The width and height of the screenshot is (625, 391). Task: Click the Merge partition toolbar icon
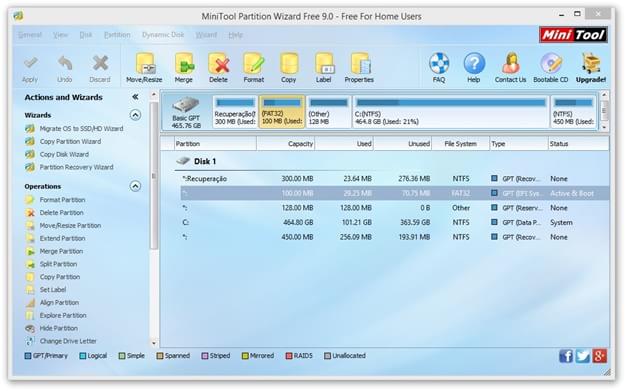(x=184, y=64)
